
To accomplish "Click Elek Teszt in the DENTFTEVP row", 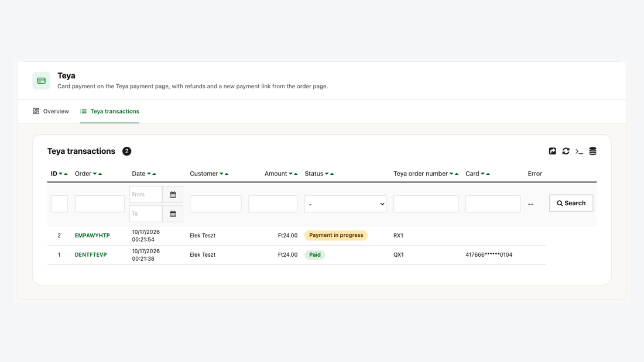I will click(203, 255).
